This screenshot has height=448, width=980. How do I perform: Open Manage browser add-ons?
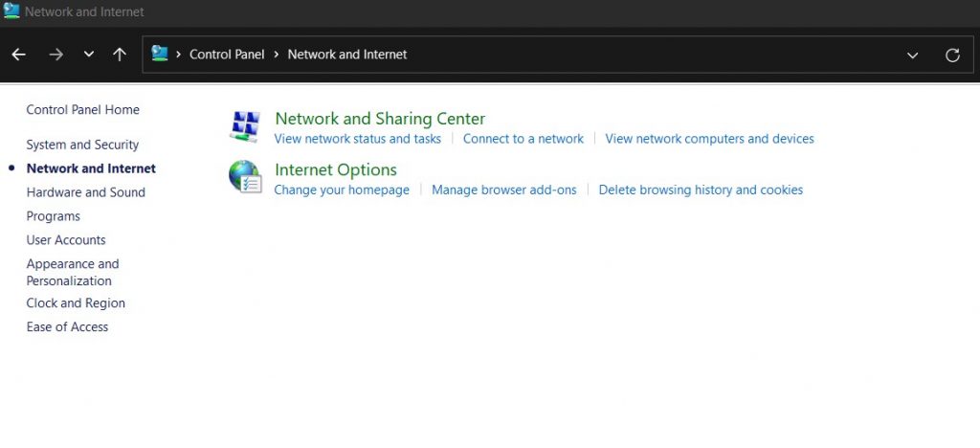(x=503, y=190)
